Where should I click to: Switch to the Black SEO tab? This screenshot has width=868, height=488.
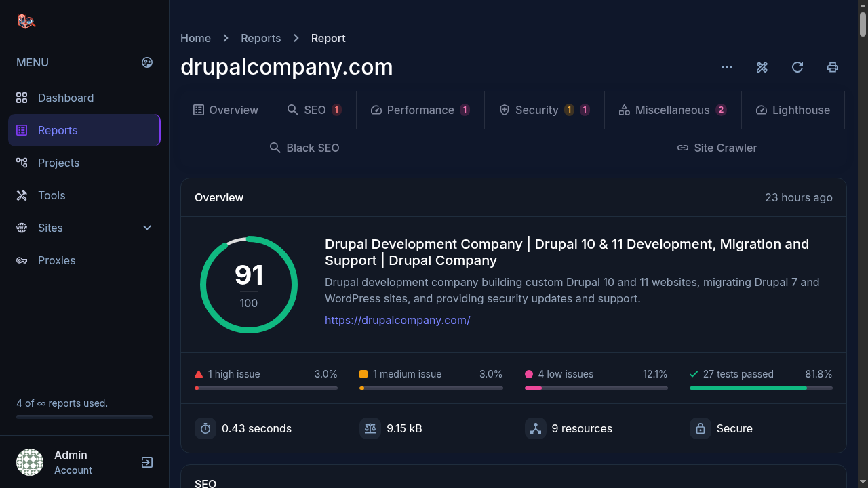(x=304, y=148)
